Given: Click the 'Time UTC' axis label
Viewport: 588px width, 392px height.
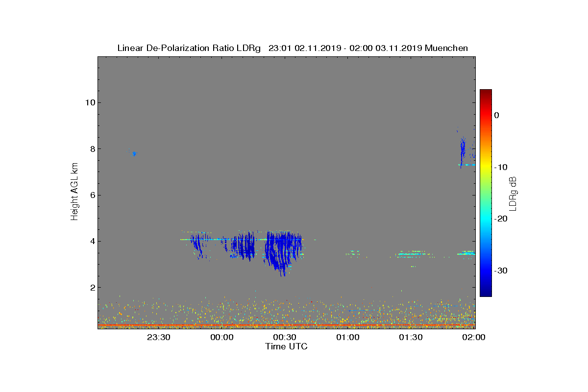Looking at the screenshot, I should point(287,346).
